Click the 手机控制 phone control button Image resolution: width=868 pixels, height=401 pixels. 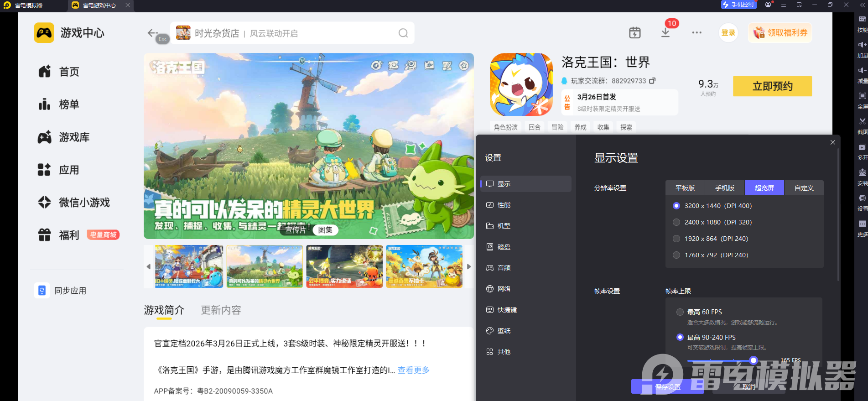pyautogui.click(x=738, y=5)
